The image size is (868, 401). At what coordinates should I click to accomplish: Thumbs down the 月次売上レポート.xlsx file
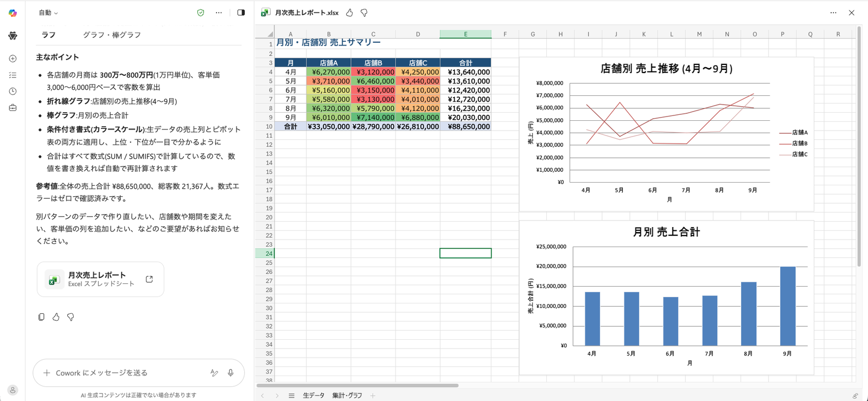tap(364, 12)
